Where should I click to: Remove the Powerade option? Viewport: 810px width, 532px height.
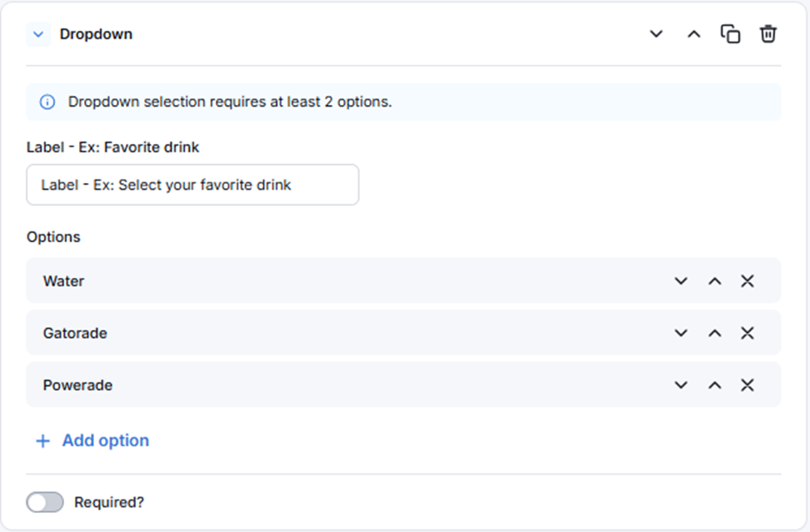(x=747, y=385)
